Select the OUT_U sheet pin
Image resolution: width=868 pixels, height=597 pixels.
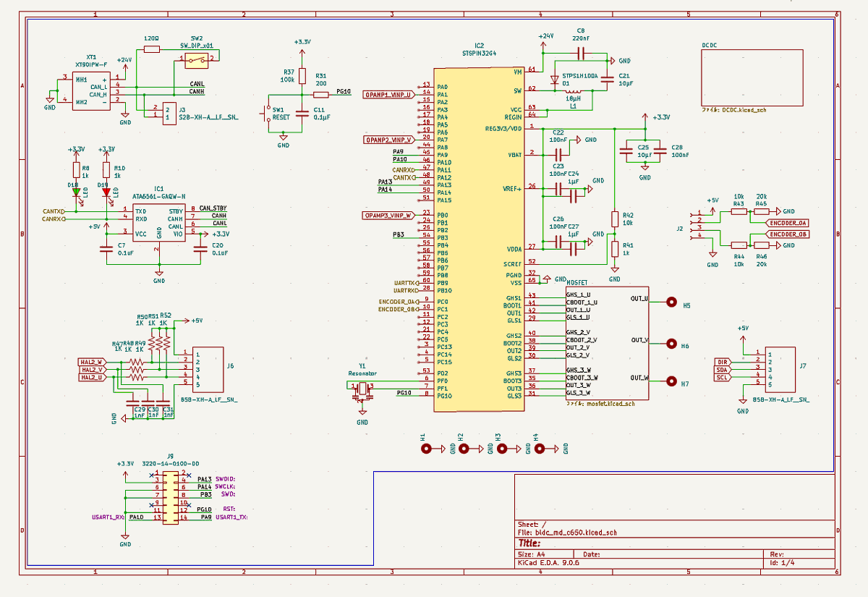click(639, 299)
